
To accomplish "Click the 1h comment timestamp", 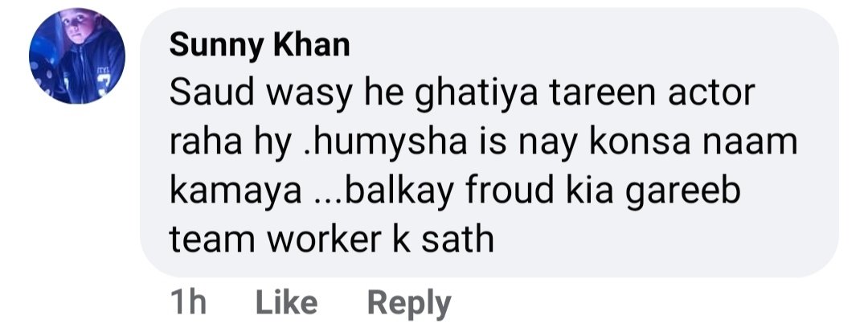I will point(188,303).
